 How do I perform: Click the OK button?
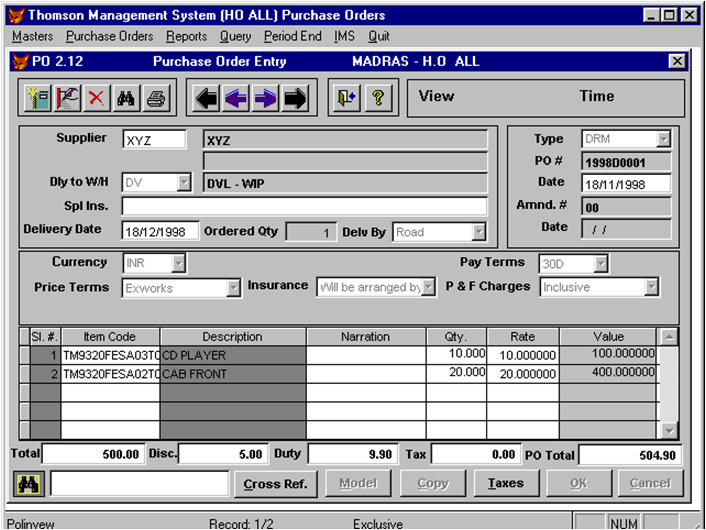(x=579, y=483)
